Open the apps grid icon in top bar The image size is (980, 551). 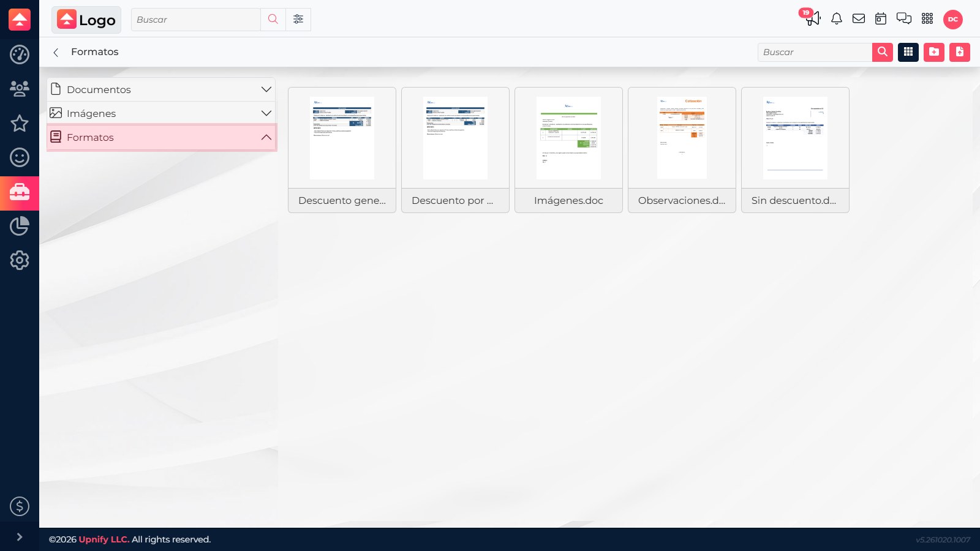pos(927,19)
